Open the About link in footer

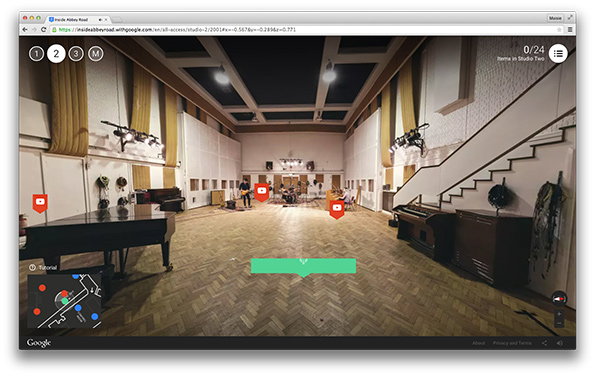(478, 343)
